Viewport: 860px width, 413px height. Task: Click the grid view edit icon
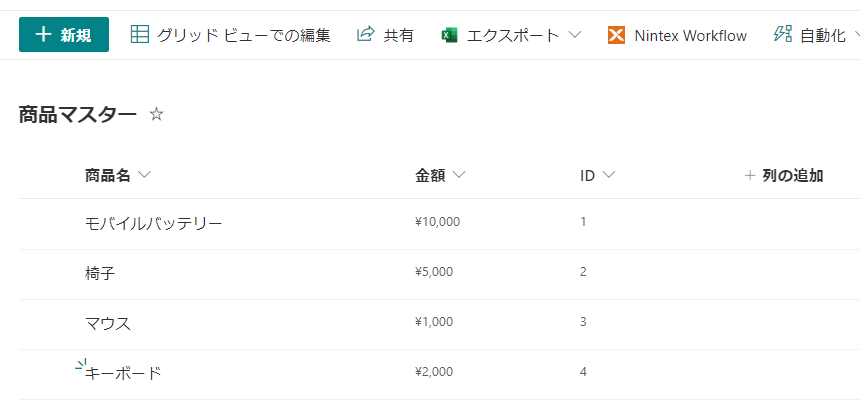[141, 35]
